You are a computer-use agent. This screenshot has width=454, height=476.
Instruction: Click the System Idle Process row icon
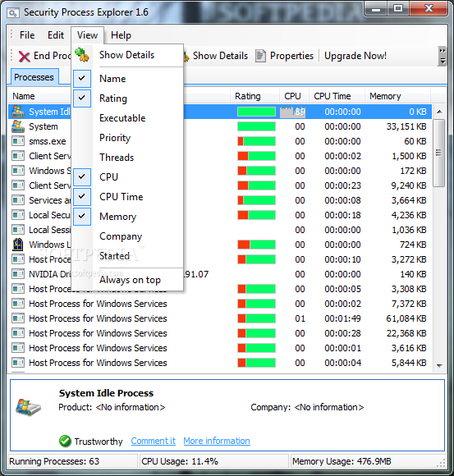[x=18, y=112]
